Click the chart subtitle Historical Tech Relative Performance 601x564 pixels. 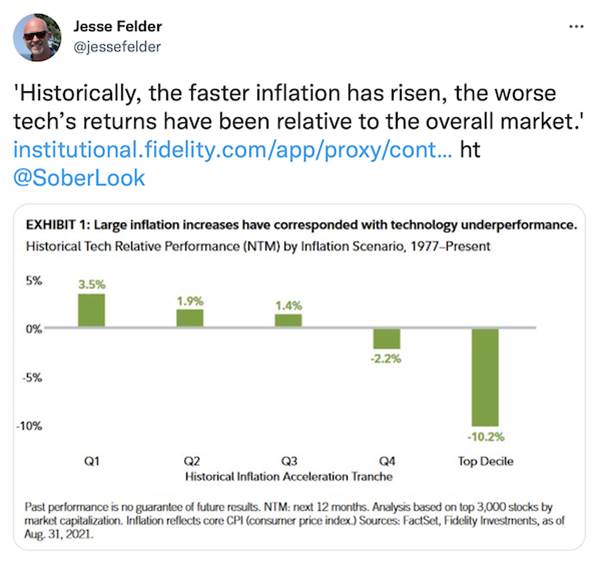pyautogui.click(x=258, y=246)
